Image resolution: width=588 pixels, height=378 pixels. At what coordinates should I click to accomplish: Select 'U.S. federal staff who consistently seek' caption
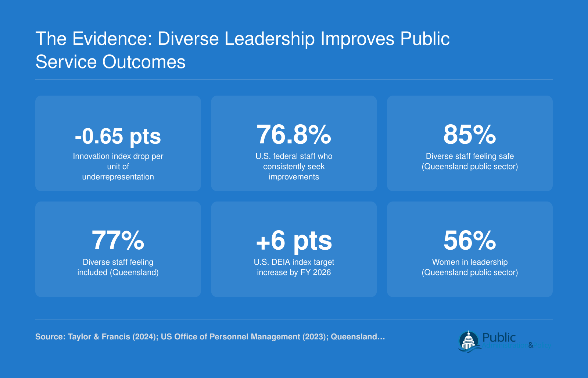(294, 166)
